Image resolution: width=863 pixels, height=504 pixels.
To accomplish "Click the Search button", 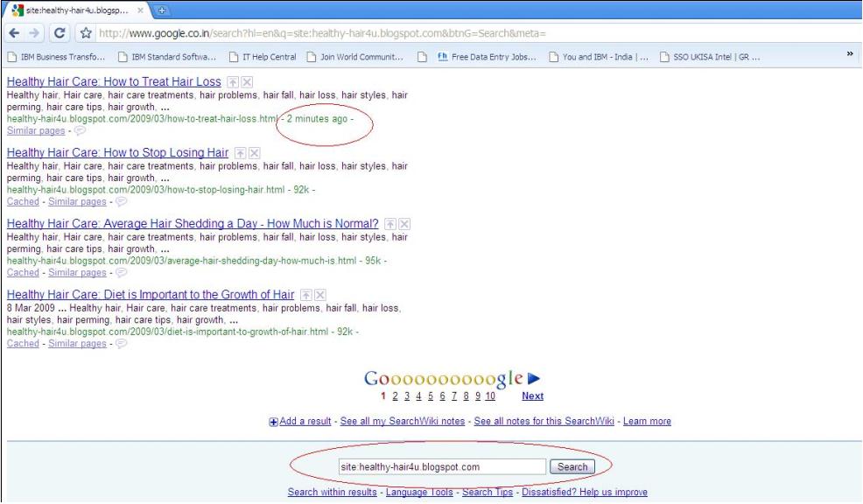I will pos(572,467).
